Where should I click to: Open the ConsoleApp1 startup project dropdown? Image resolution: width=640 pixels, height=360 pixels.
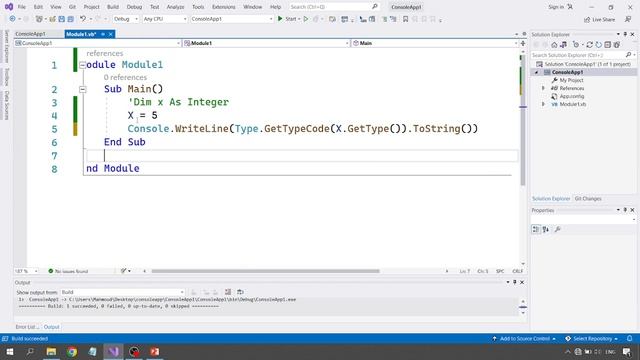[x=231, y=19]
